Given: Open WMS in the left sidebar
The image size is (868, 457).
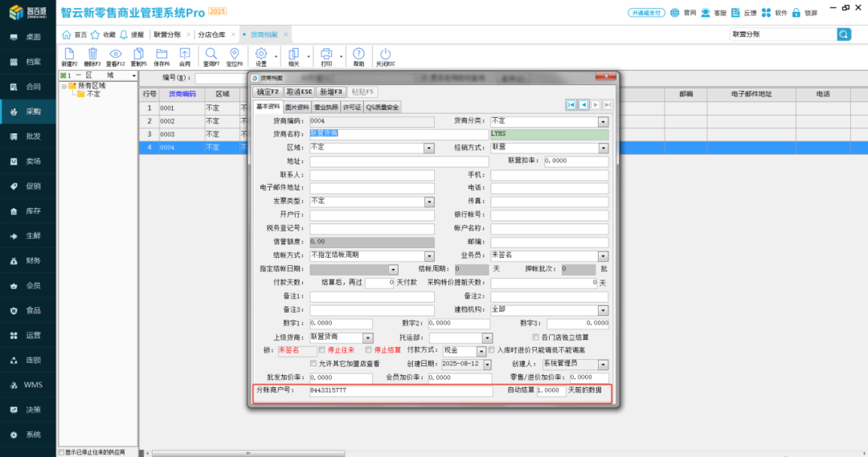Looking at the screenshot, I should pos(27,385).
